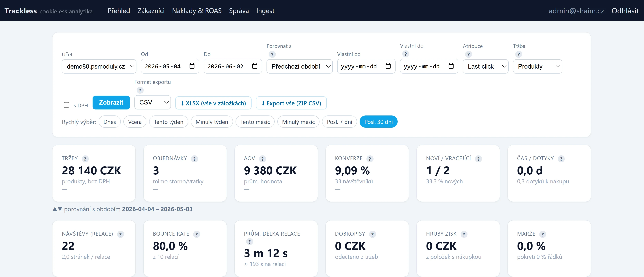
Task: Show help for BOUNCE RATE card
Action: pyautogui.click(x=196, y=234)
